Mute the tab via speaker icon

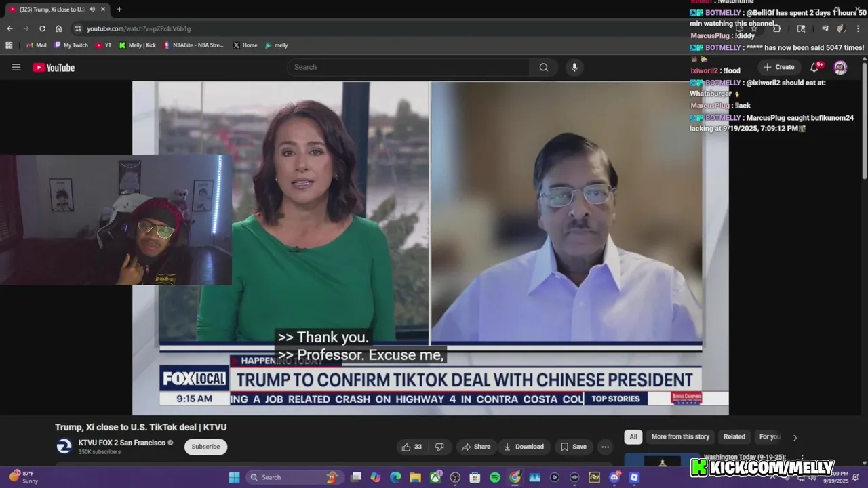point(92,9)
